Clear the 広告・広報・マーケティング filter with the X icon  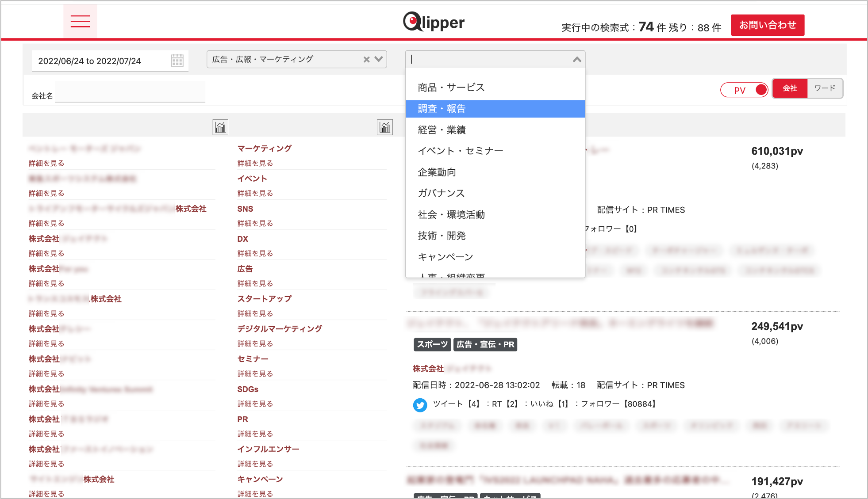pyautogui.click(x=366, y=59)
